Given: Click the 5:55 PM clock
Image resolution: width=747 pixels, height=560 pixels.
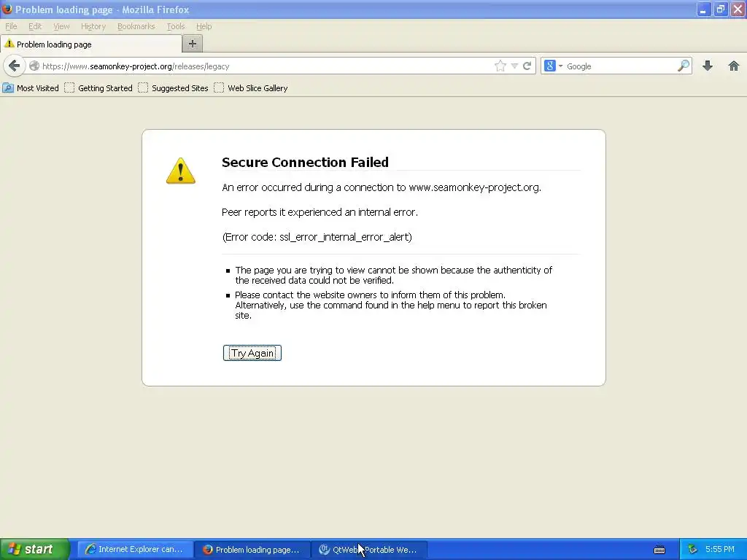Looking at the screenshot, I should pos(720,549).
